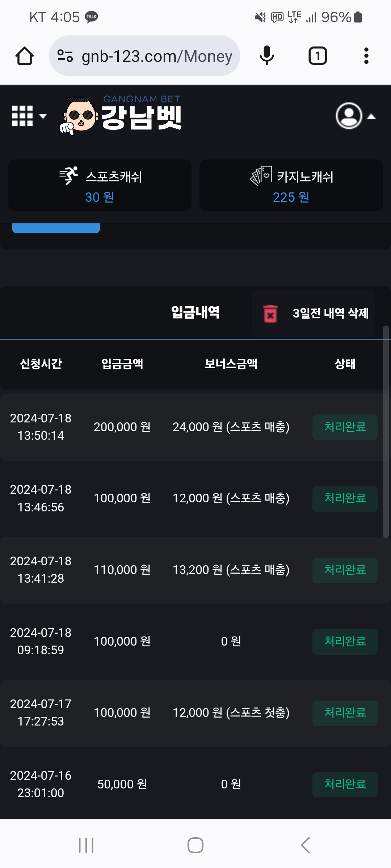
Task: Click the gnb-123.com address bar
Action: [156, 56]
